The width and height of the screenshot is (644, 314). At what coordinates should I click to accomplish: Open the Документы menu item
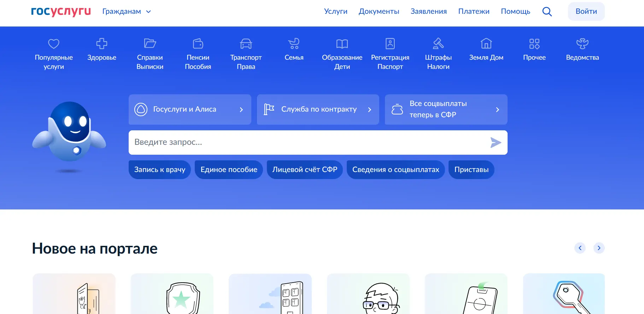point(379,11)
